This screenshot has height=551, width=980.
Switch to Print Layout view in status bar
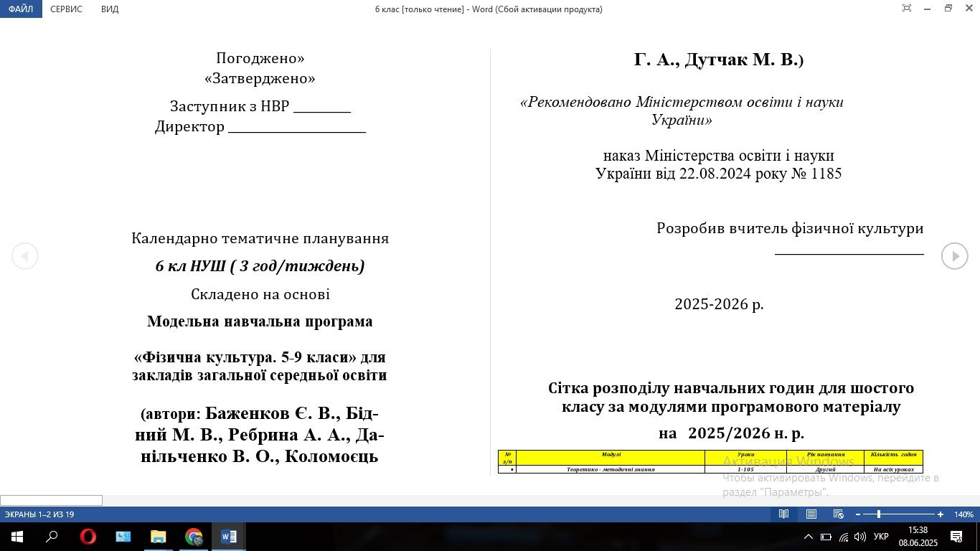coord(811,514)
